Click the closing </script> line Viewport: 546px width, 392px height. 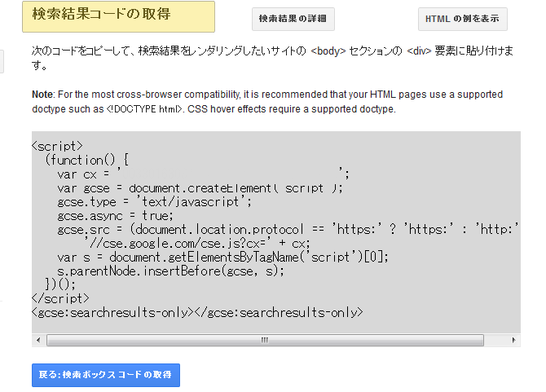pos(60,299)
